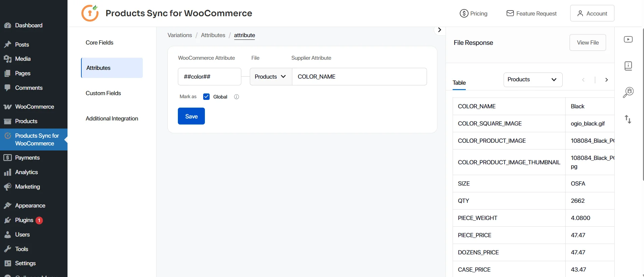The width and height of the screenshot is (644, 277).
Task: Click the Media library icon
Action: [7, 59]
